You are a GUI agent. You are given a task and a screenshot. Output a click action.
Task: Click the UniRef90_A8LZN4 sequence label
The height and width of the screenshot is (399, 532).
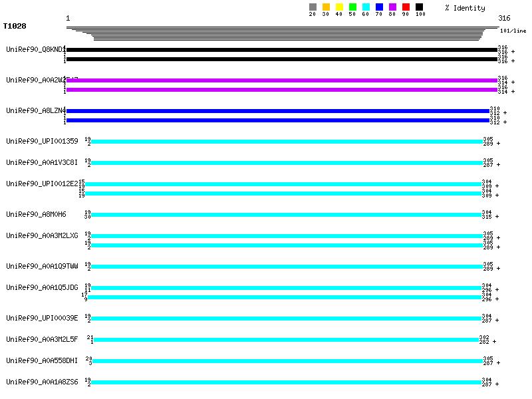(35, 110)
